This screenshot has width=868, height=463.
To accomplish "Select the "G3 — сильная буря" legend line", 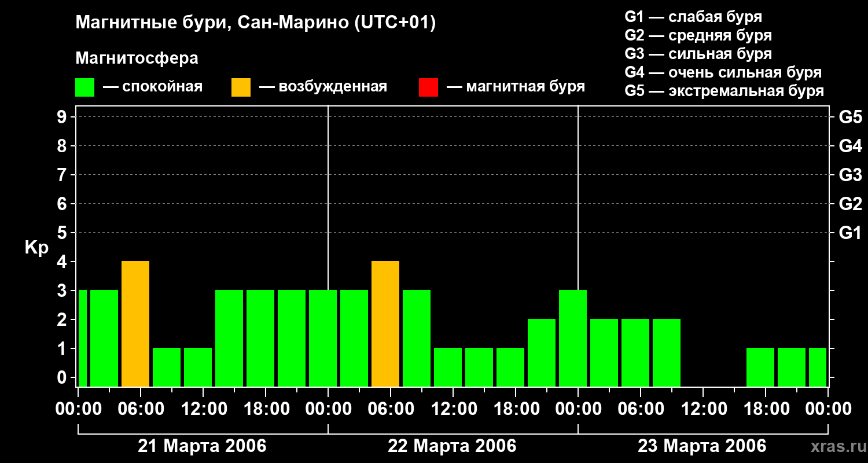I will [698, 54].
